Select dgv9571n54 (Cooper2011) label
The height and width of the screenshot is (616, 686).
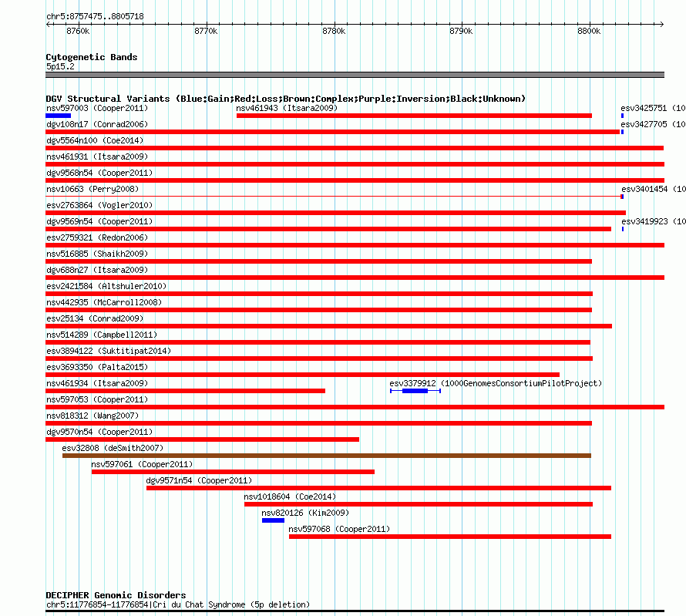pyautogui.click(x=199, y=480)
